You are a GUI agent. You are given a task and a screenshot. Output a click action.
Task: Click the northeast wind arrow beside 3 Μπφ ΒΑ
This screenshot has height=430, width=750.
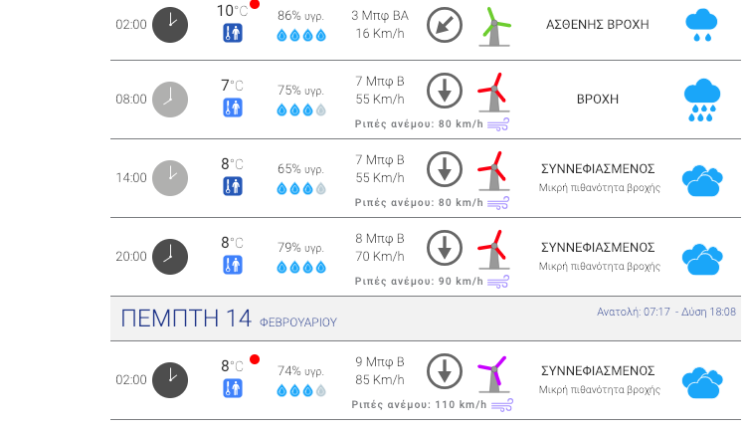(444, 24)
